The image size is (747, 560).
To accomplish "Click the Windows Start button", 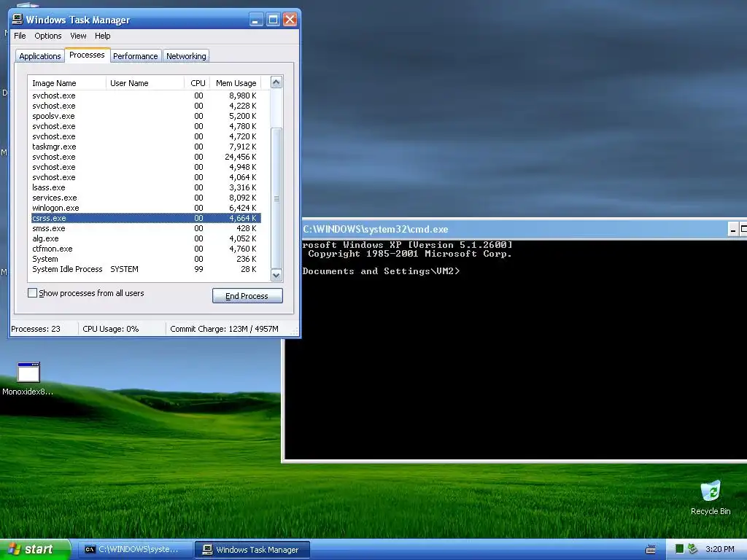I will [35, 550].
